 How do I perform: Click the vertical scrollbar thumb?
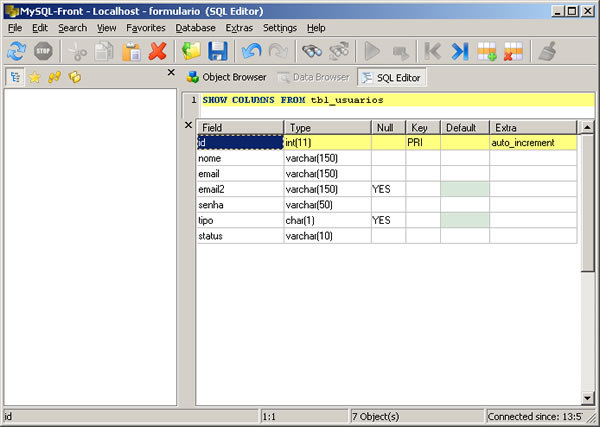587,203
